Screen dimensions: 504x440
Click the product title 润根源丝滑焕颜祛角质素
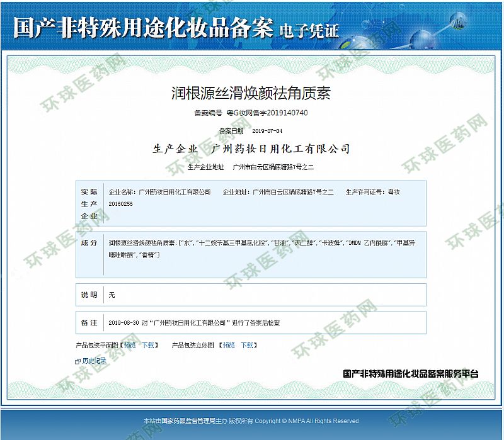coord(251,93)
